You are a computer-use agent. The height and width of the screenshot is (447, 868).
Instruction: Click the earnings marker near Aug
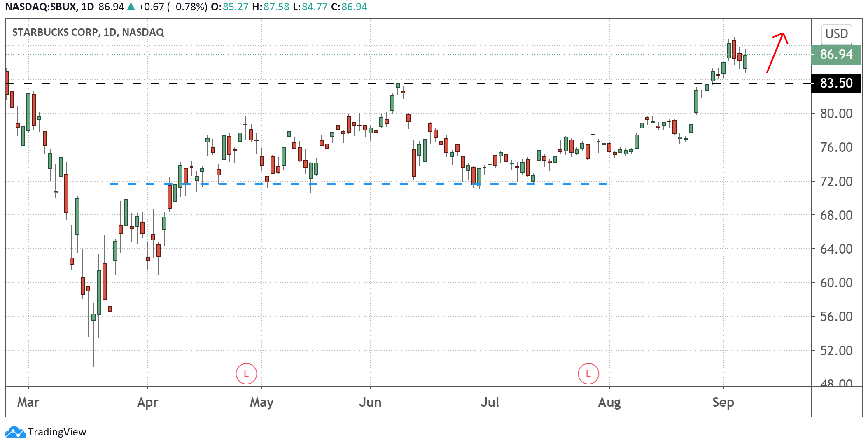coord(588,373)
